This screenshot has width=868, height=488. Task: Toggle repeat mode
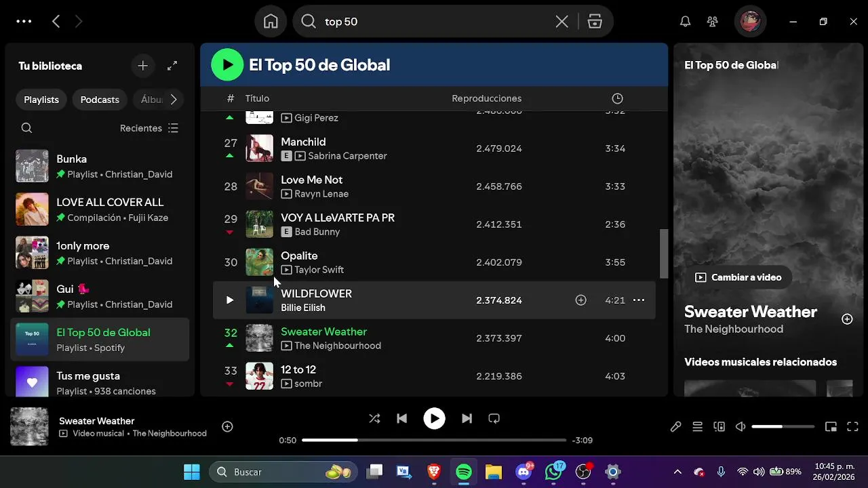click(494, 419)
